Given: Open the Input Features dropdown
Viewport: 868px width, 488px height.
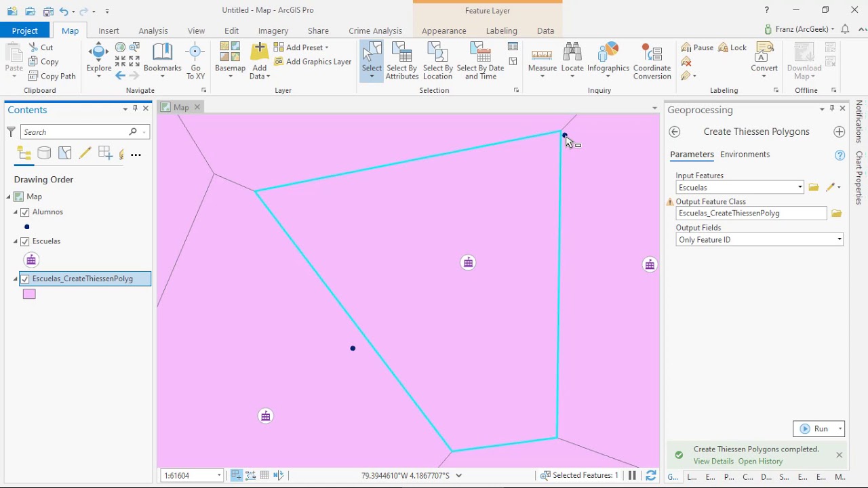Looking at the screenshot, I should 800,188.
